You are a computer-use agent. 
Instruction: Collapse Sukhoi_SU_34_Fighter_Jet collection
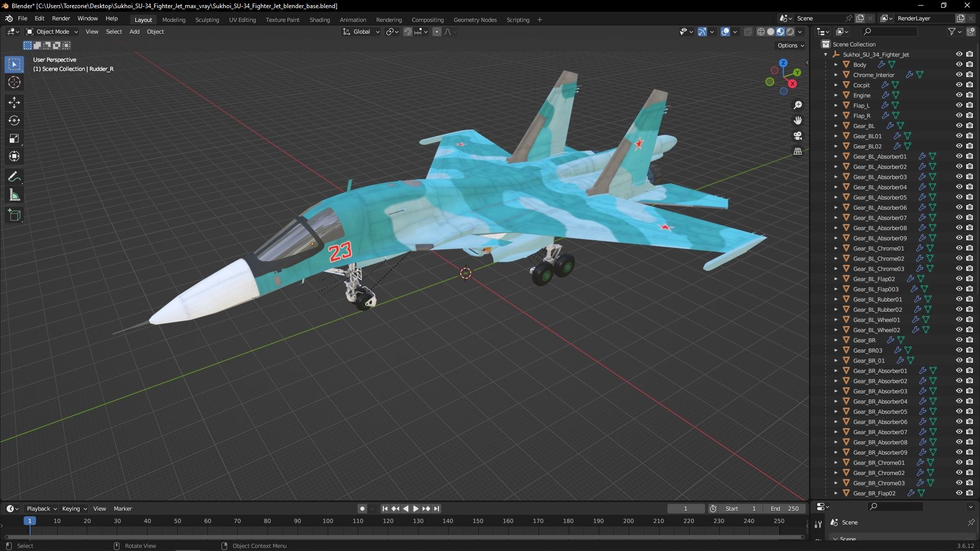(826, 55)
